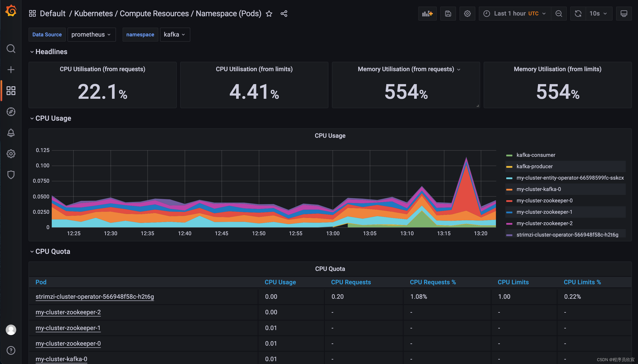This screenshot has width=638, height=364.
Task: Open the 10s refresh interval dropdown
Action: (x=599, y=14)
